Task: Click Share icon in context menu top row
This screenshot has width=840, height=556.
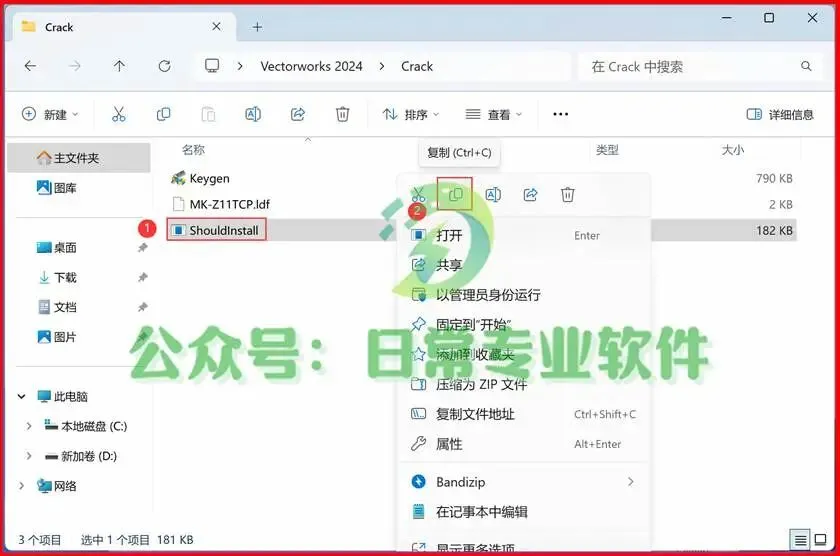Action: click(530, 194)
